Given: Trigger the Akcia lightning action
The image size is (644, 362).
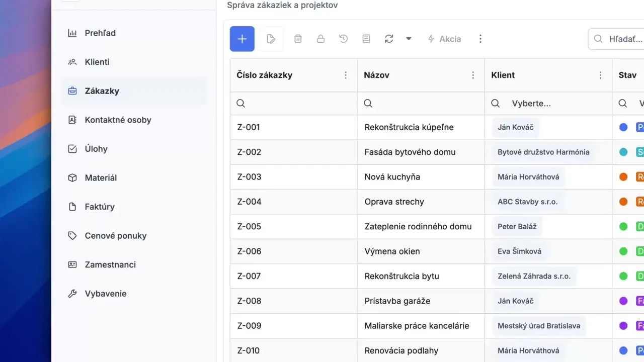Looking at the screenshot, I should [x=444, y=39].
